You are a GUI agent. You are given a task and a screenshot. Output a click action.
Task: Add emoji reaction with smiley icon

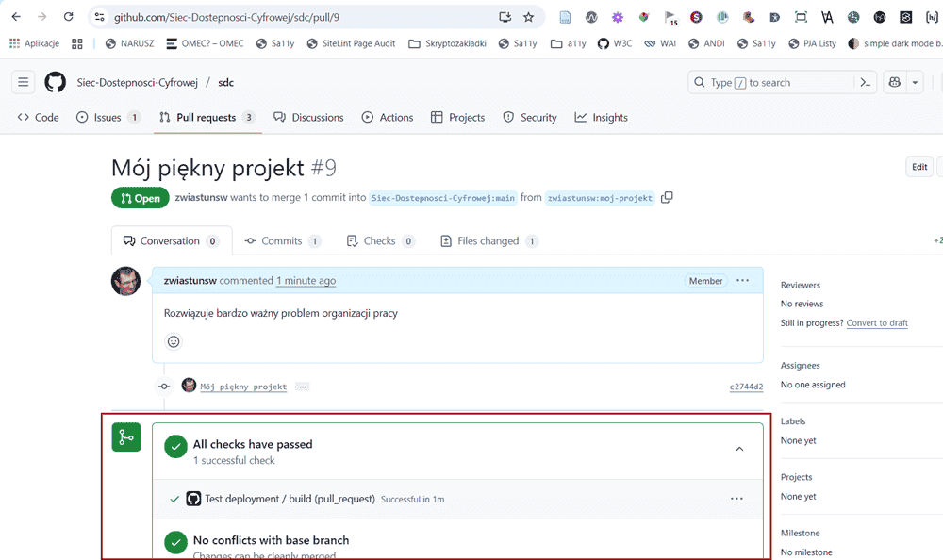pyautogui.click(x=174, y=341)
